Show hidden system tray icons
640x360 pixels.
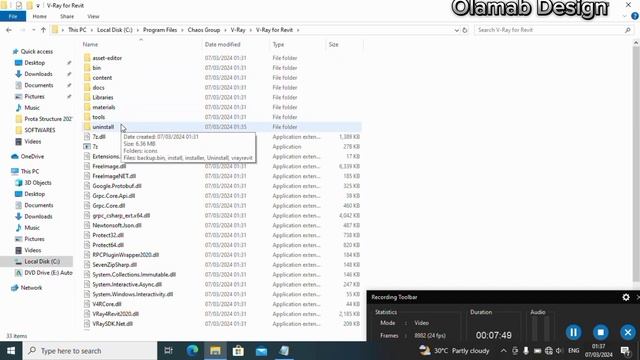tap(503, 351)
